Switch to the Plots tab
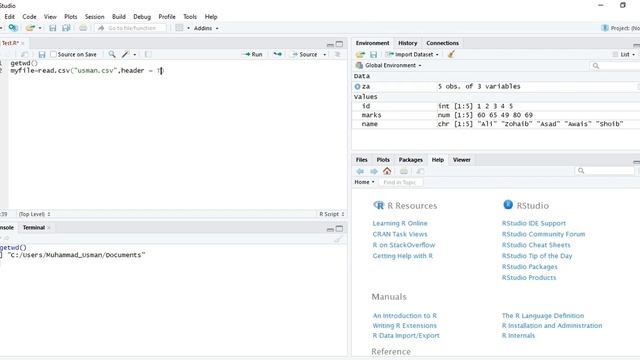The image size is (640, 360). point(383,160)
